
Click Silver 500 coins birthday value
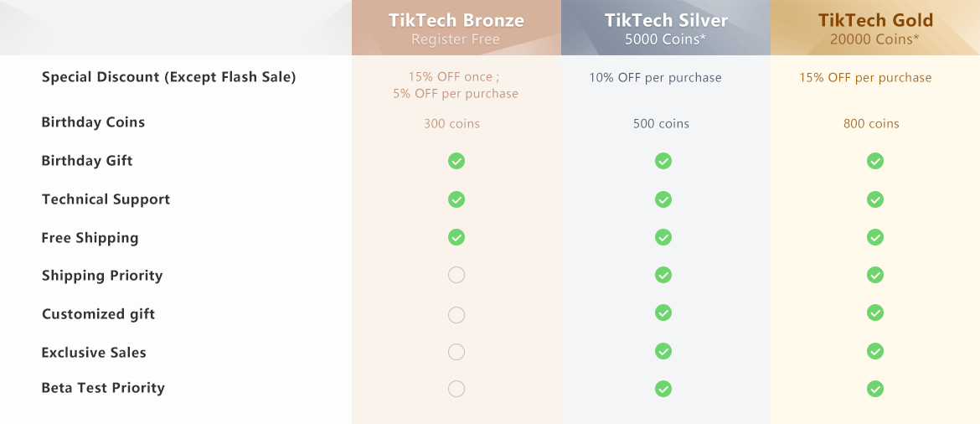pyautogui.click(x=661, y=124)
